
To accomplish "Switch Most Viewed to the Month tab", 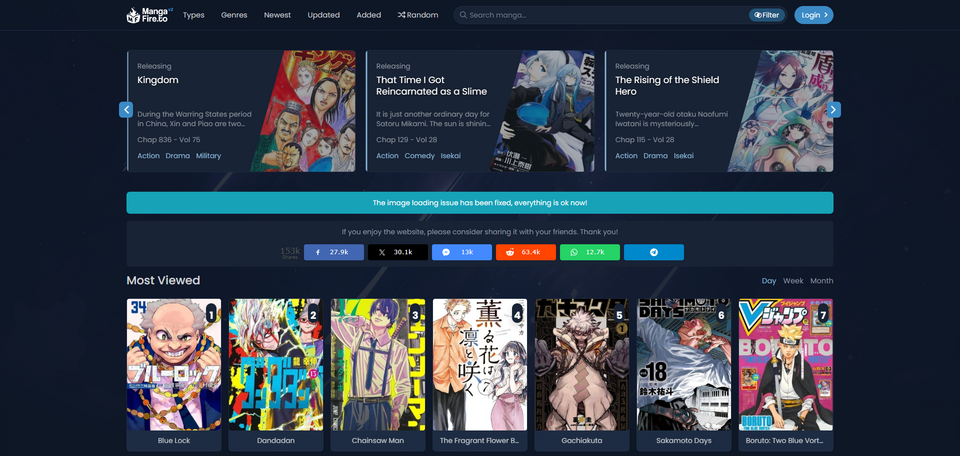I will tap(822, 280).
